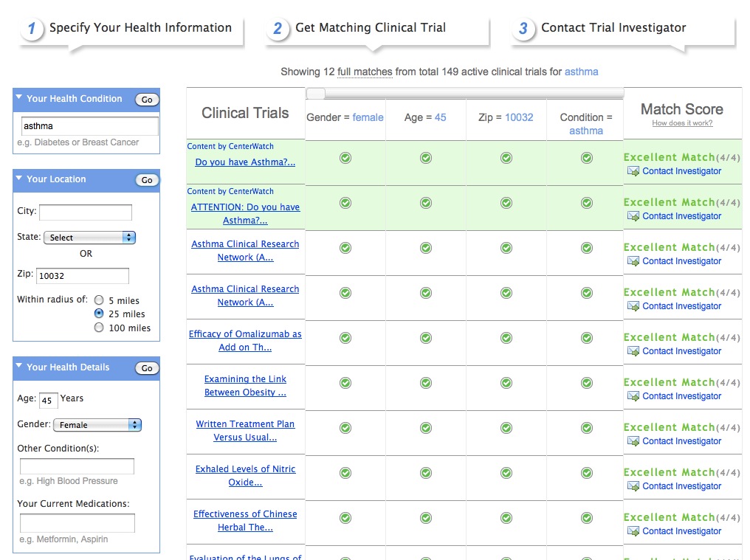This screenshot has height=560, width=750.
Task: Click step 1 number icon for health information
Action: click(x=32, y=29)
